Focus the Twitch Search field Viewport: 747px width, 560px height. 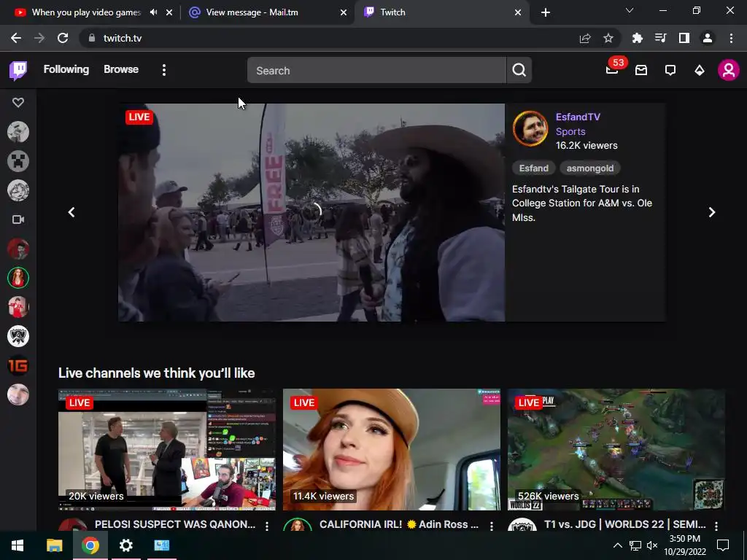(x=376, y=71)
